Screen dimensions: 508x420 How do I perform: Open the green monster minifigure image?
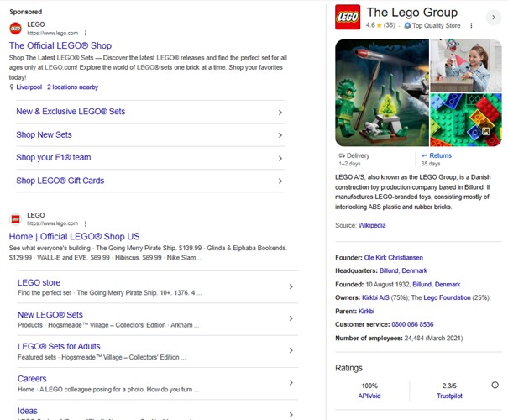coord(382,92)
